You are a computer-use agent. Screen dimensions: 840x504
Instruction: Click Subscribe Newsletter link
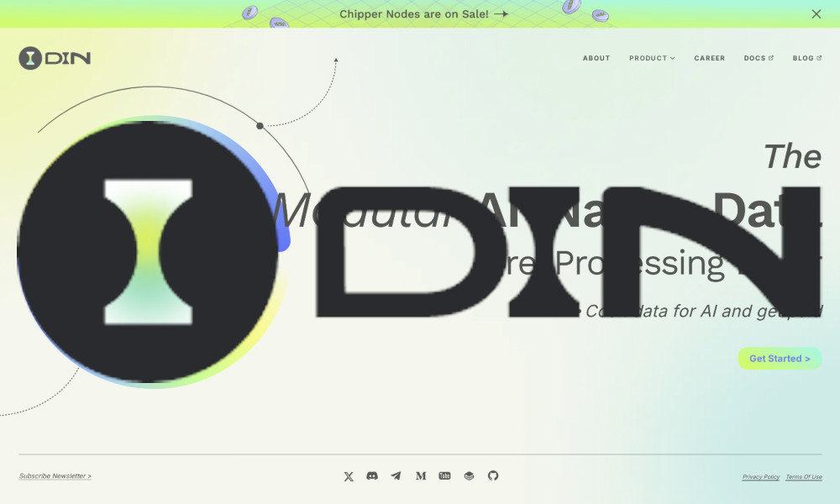(55, 476)
